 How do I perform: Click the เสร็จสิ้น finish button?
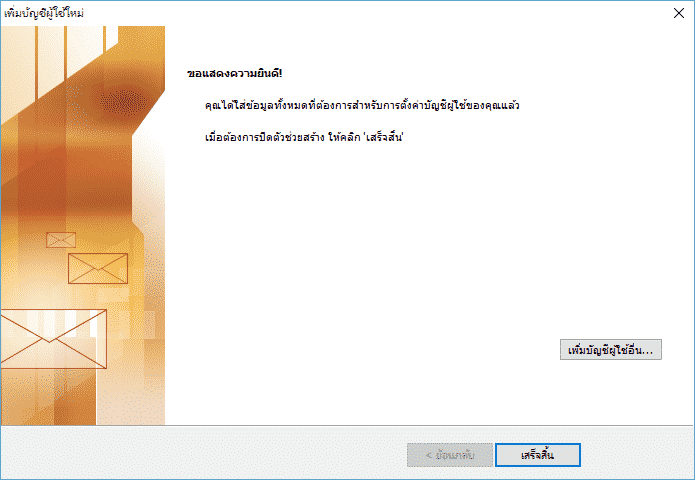click(538, 455)
